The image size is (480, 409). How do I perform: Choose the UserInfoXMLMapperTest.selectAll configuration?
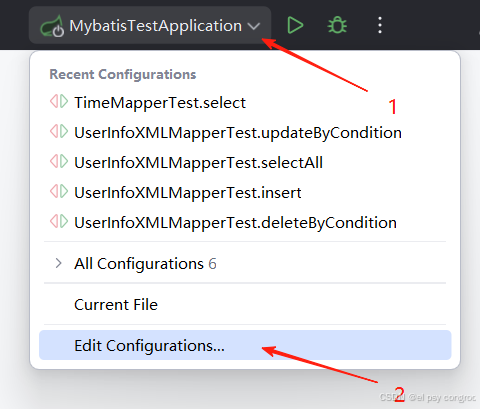[x=245, y=162]
